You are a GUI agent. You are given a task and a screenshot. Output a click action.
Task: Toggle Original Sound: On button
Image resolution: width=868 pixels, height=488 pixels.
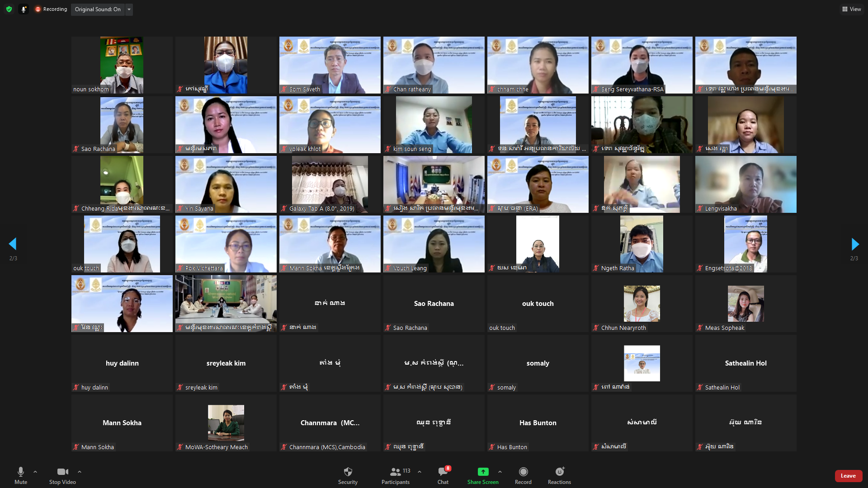(98, 9)
